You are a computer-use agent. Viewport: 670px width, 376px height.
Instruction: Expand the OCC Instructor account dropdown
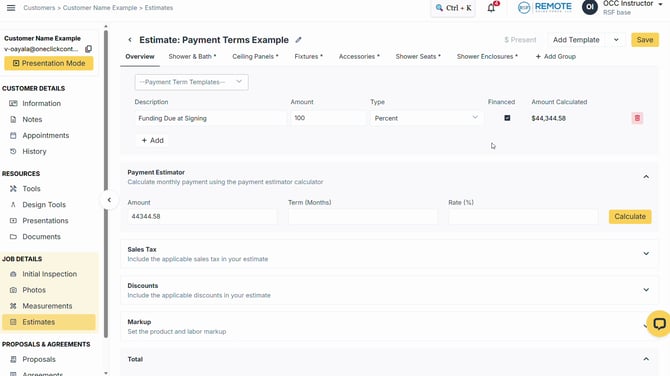[660, 4]
